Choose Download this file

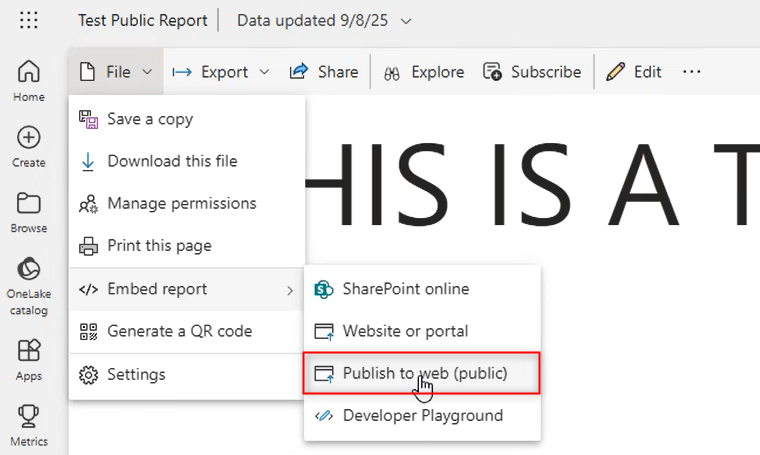click(187, 161)
